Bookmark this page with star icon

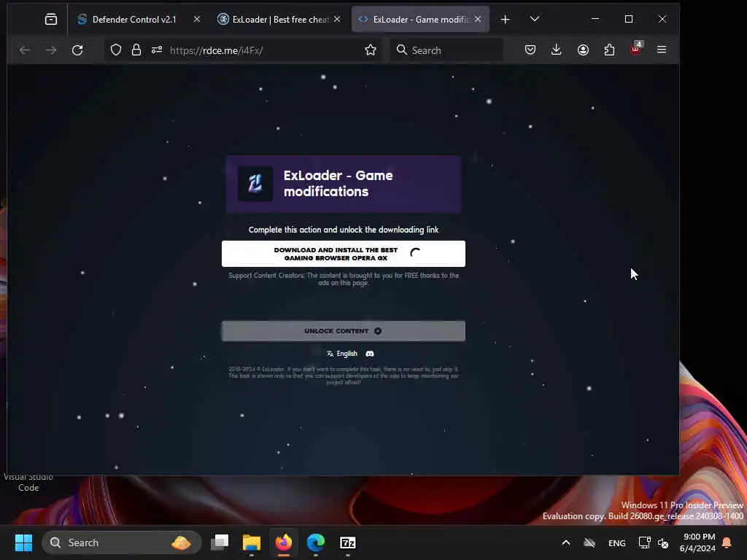[x=371, y=50]
